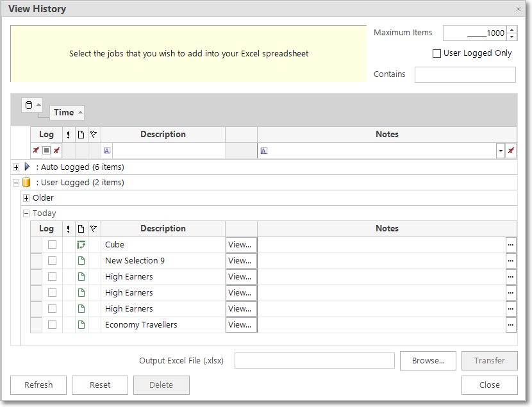Select the Cube description cell
The image size is (532, 407).
tap(163, 245)
